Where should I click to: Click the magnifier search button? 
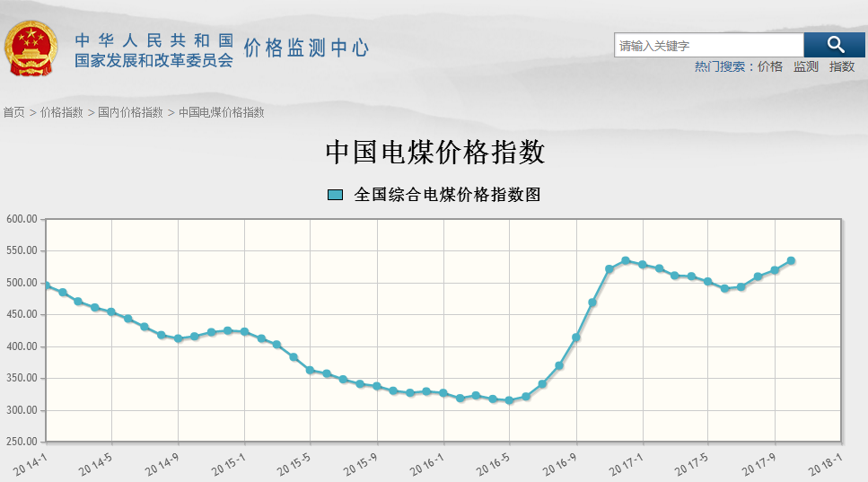[x=835, y=45]
